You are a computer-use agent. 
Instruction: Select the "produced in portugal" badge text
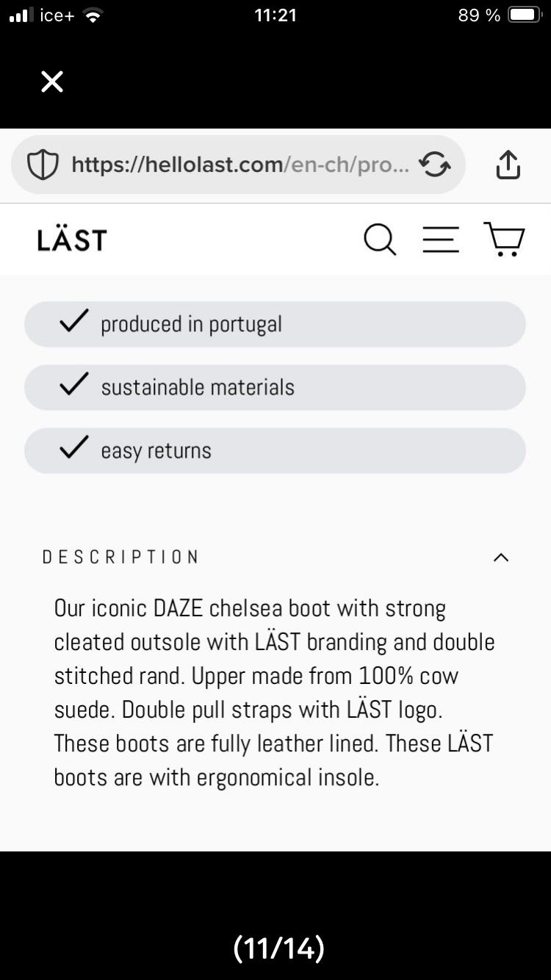click(191, 325)
